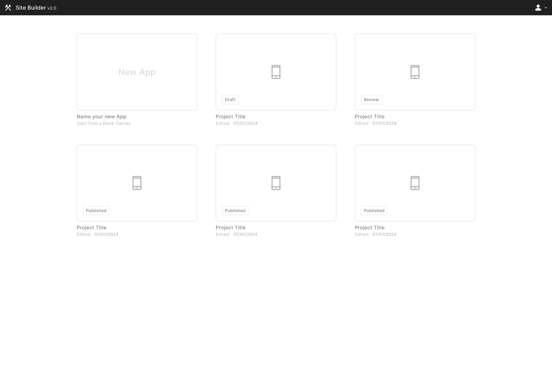The height and width of the screenshot is (392, 552).
Task: Click phone icon in middle Published project
Action: point(276,183)
